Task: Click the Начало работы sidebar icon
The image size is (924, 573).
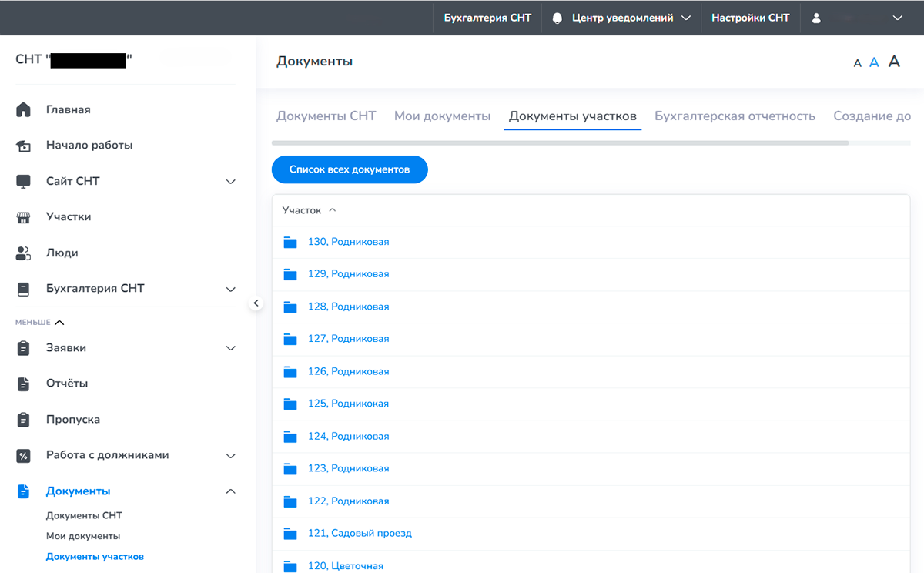Action: 23,146
